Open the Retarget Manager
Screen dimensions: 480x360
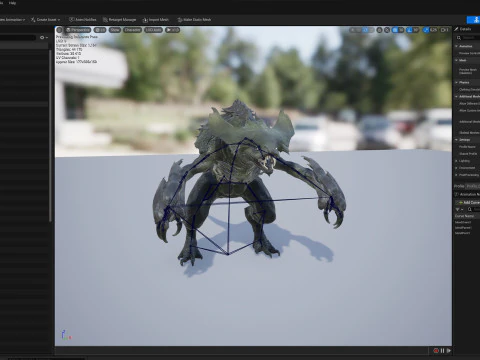coord(119,20)
